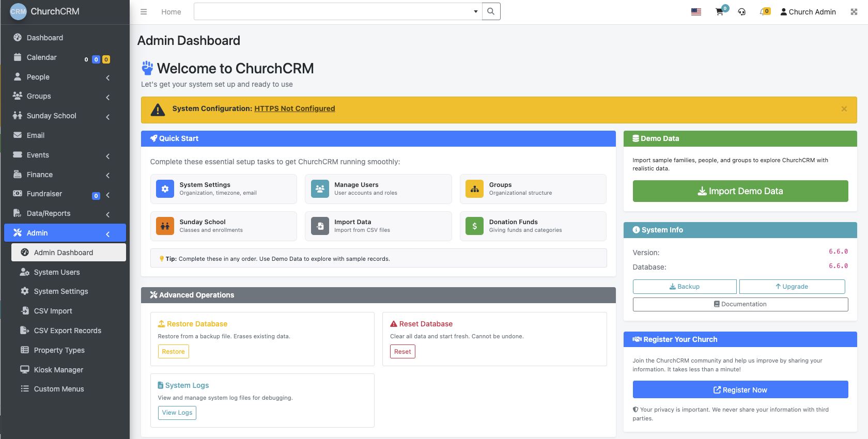Screen dimensions: 868x439
Task: Go to System Settings in sidebar
Action: coord(69,291)
